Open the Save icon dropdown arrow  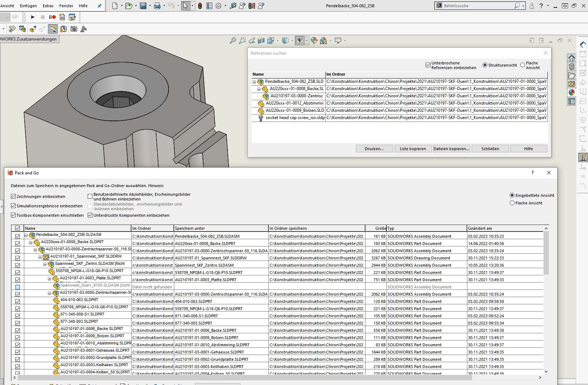pyautogui.click(x=149, y=6)
